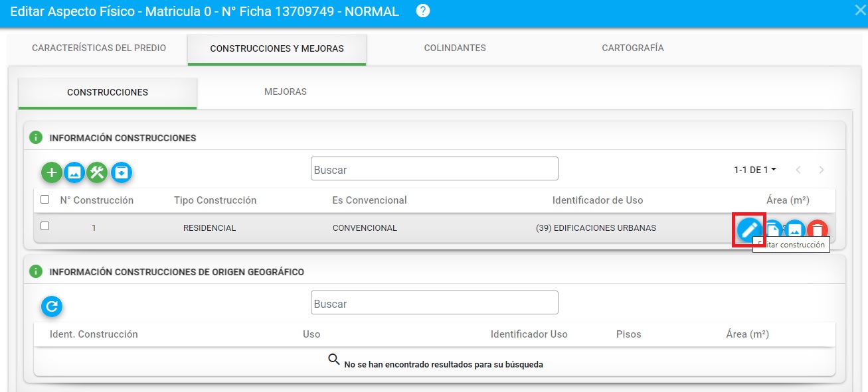Select all constructions with header checkbox

[44, 199]
